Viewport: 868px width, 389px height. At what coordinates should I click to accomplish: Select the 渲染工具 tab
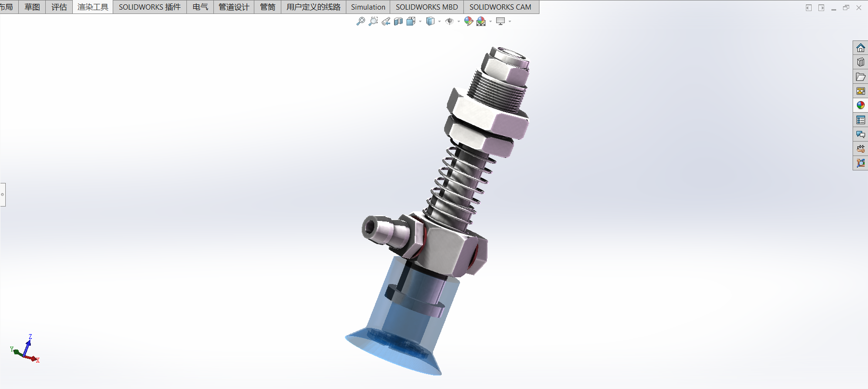[93, 7]
